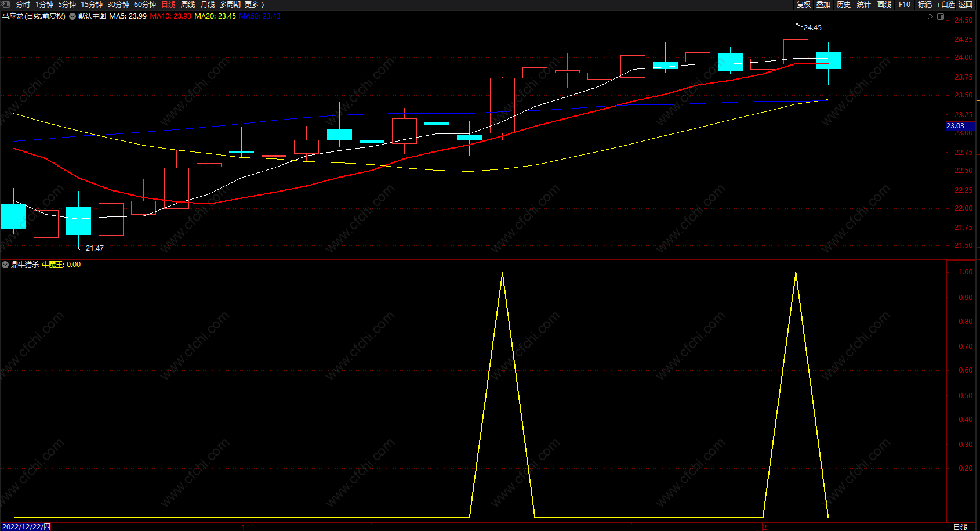Switch to 分时 intraday view
Image resolution: width=980 pixels, height=531 pixels.
(x=23, y=5)
